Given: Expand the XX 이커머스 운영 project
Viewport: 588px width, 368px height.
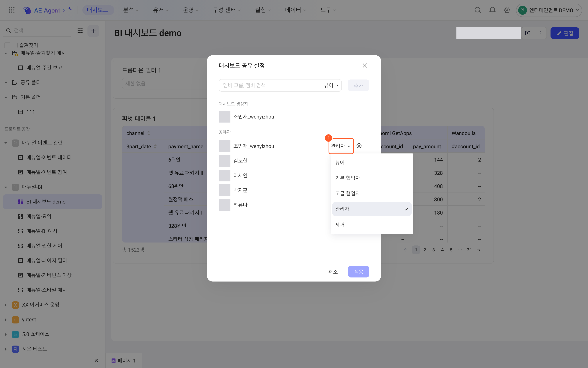Looking at the screenshot, I should (x=6, y=305).
